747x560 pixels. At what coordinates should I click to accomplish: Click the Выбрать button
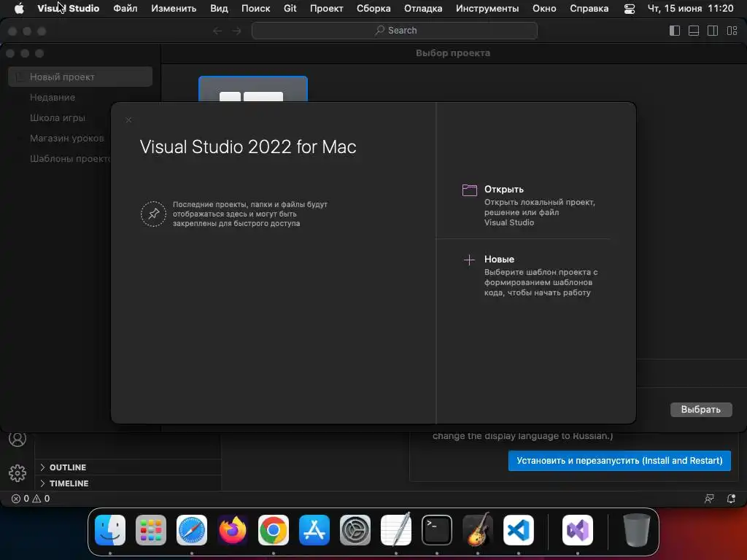701,410
